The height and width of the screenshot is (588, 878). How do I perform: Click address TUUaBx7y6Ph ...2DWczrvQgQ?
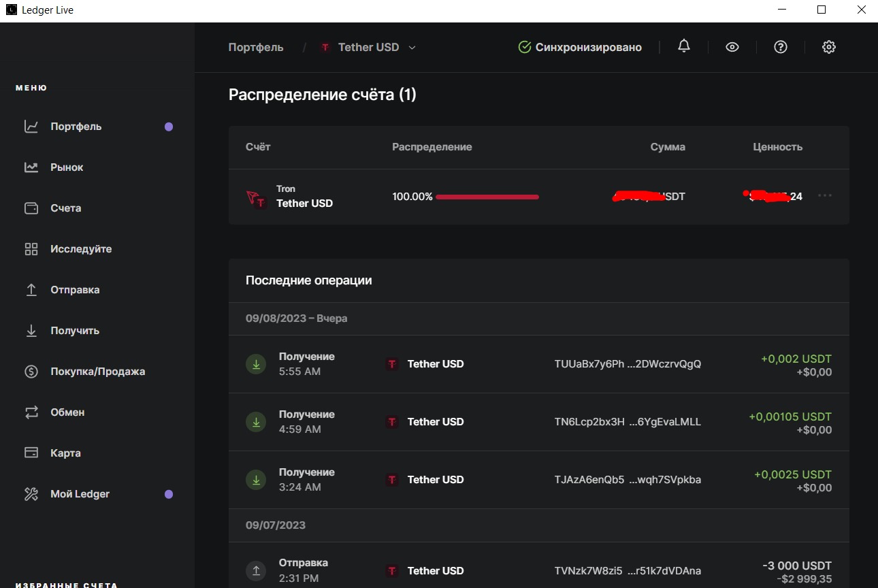(628, 364)
